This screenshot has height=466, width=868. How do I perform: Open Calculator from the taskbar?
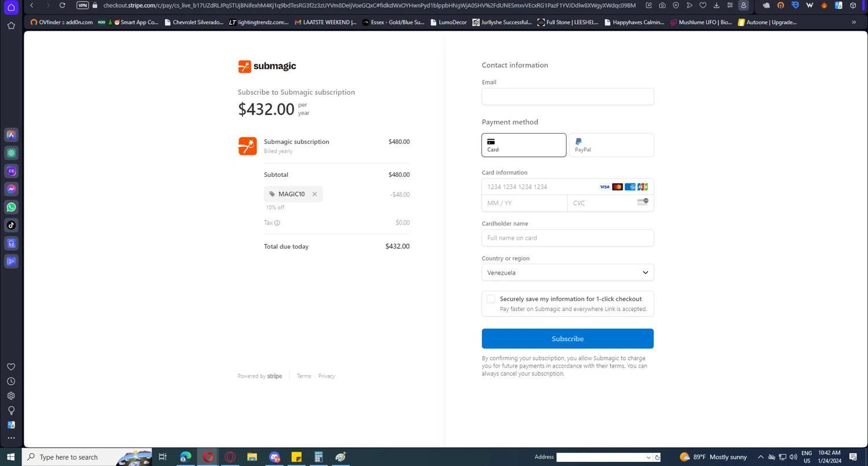pyautogui.click(x=318, y=457)
